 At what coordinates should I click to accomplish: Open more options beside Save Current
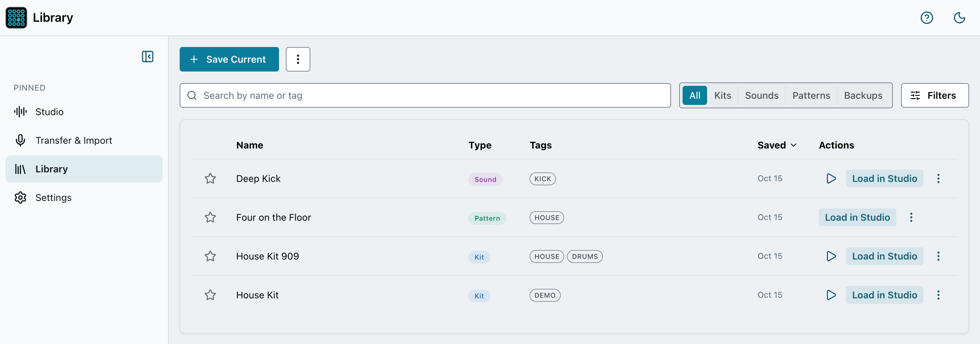point(298,59)
